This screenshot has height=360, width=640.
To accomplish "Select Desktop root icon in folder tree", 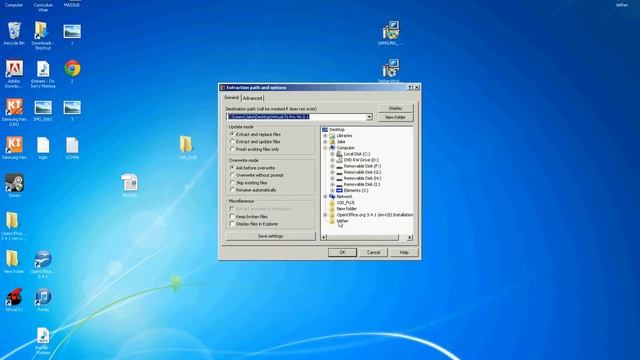I will [x=325, y=129].
